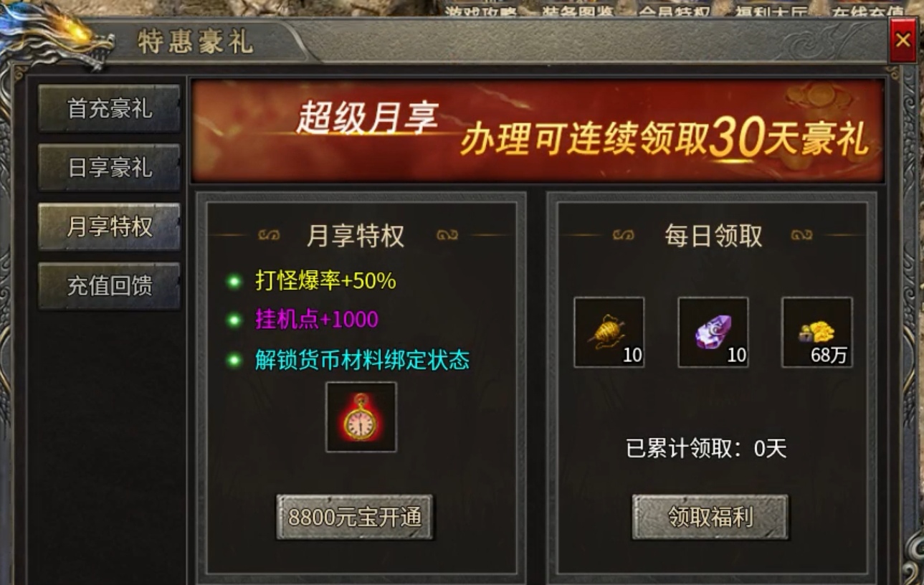
Task: Click the cyan 解锁货币材料绑定状态 text
Action: 362,360
